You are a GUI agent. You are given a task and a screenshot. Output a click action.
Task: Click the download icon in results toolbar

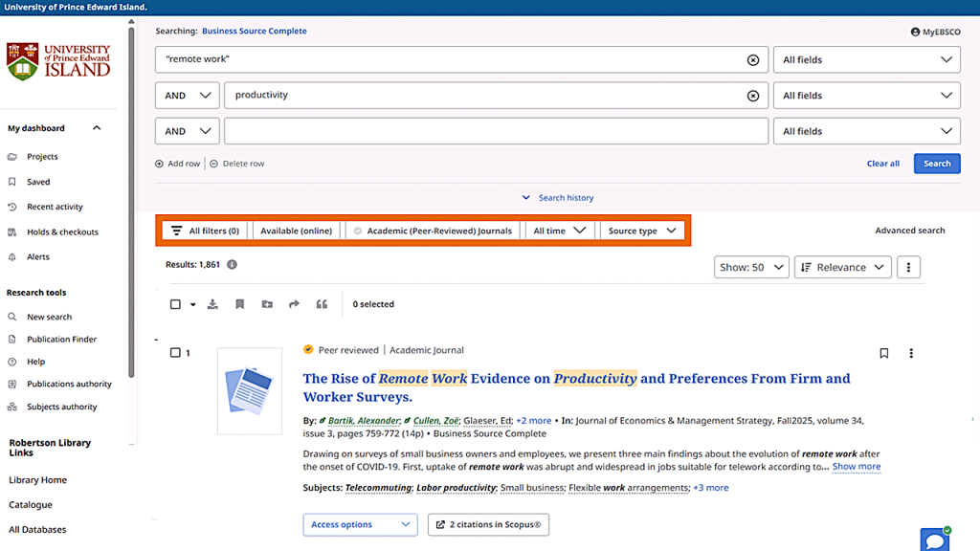(212, 304)
